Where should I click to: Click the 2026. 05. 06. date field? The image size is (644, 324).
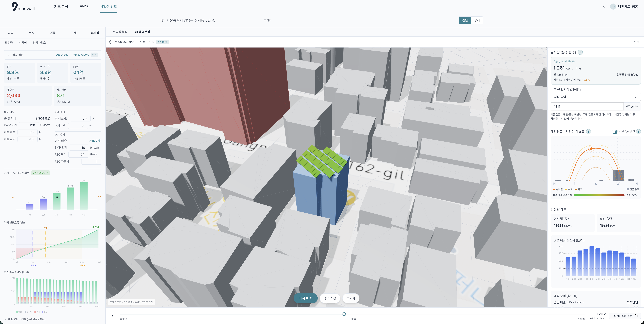625,316
